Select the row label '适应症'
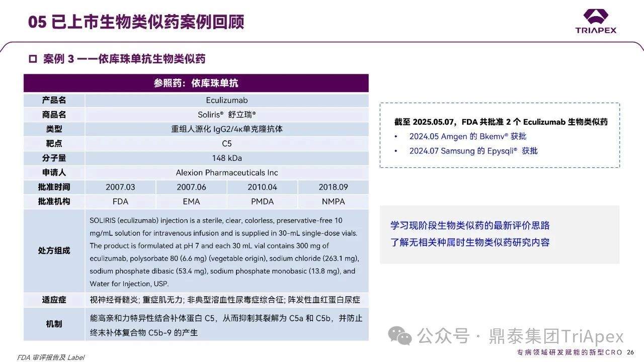The height and width of the screenshot is (362, 644). tap(54, 300)
